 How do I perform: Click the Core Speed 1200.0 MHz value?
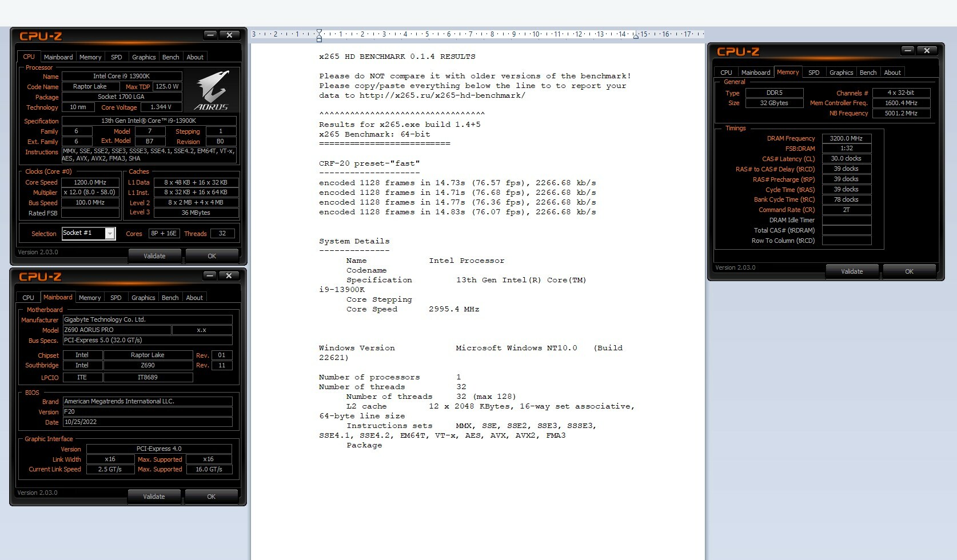[x=90, y=182]
